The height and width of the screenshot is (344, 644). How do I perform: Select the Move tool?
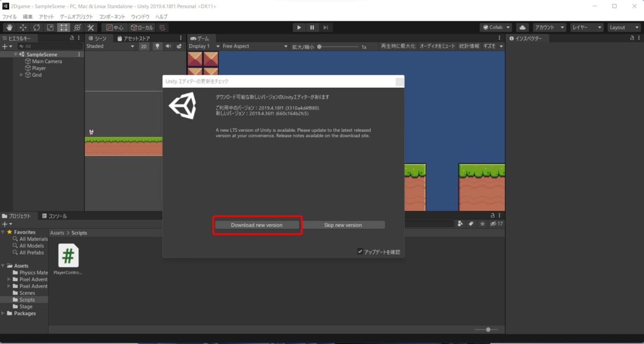(x=23, y=28)
